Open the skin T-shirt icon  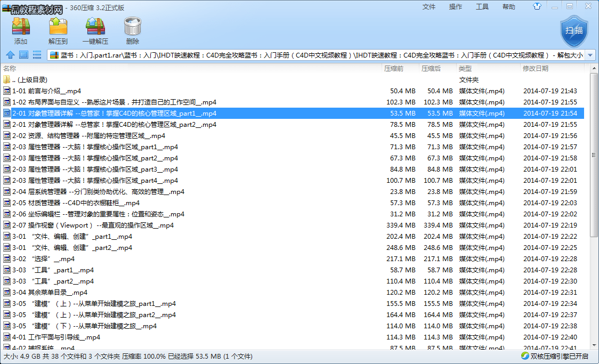point(537,6)
